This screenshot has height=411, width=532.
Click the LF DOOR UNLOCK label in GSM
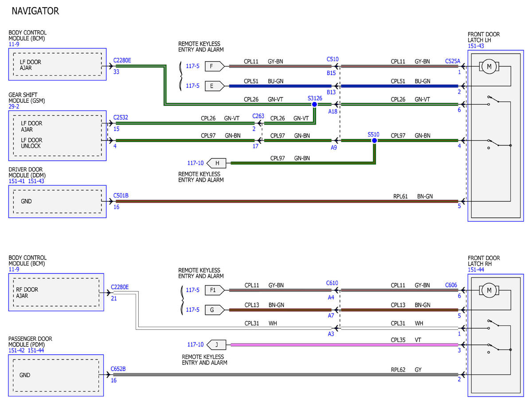click(32, 143)
